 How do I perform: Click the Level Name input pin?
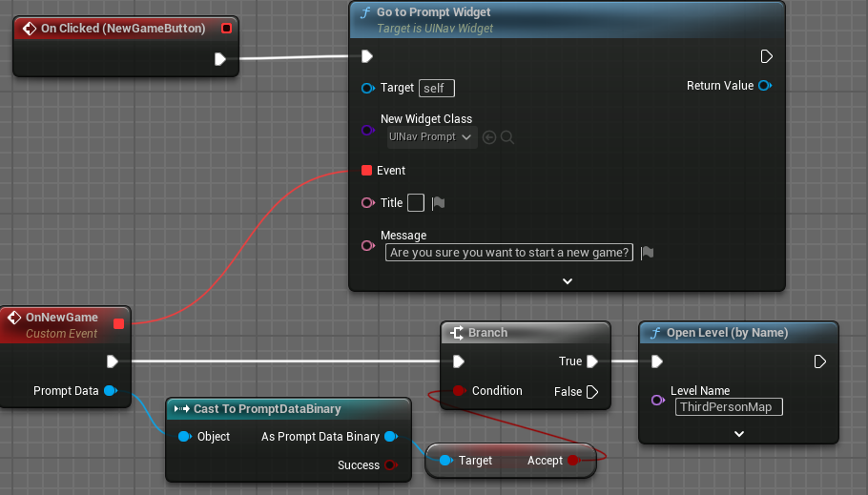coord(657,400)
